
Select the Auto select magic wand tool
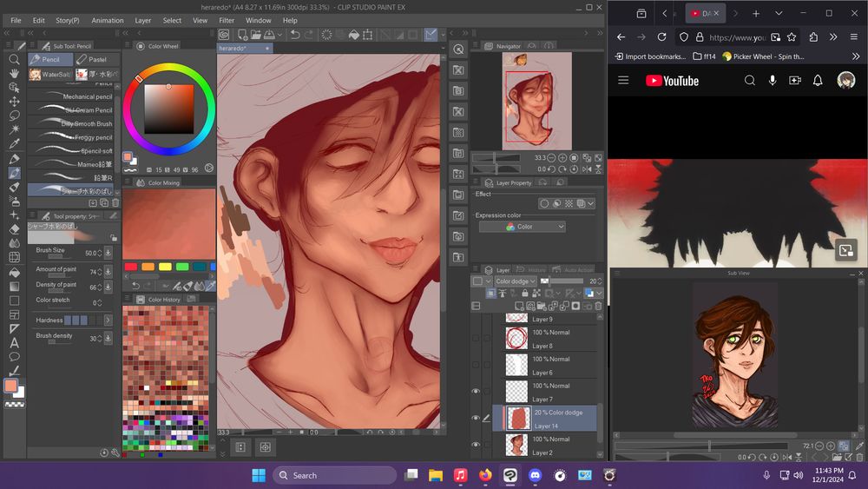point(15,129)
